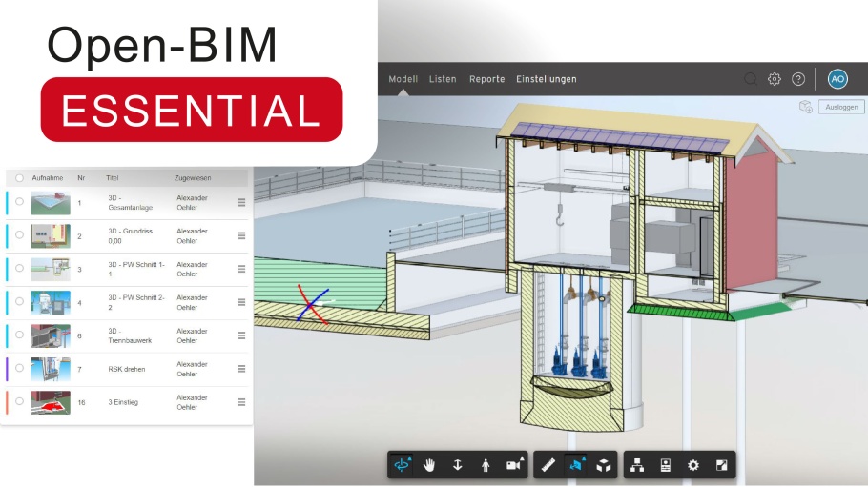Image resolution: width=868 pixels, height=487 pixels.
Task: Click title text '3D - PW Schnitt 1-1'
Action: [136, 269]
